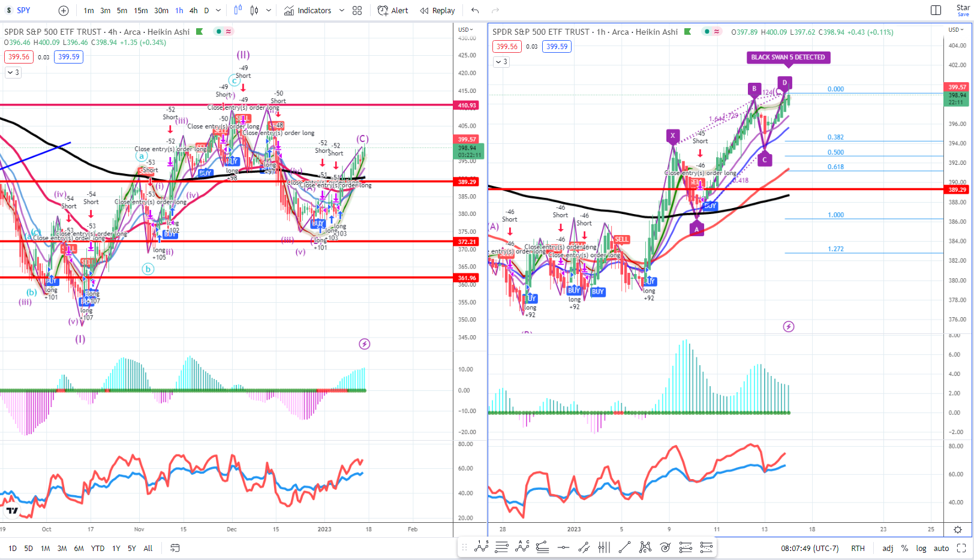Select the Long Position tool beside Fib Spiral
Screen dimensions: 974x560
coord(686,547)
